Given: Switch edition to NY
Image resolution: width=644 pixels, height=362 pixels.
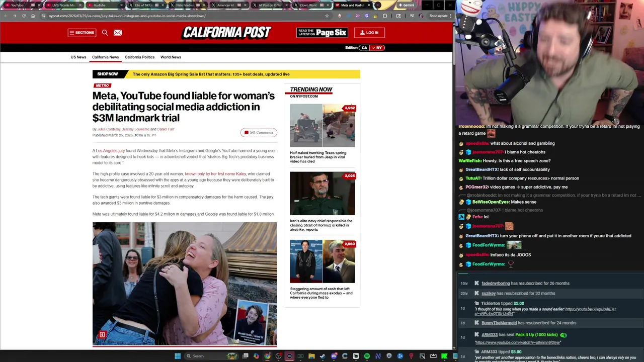Looking at the screenshot, I should (377, 48).
